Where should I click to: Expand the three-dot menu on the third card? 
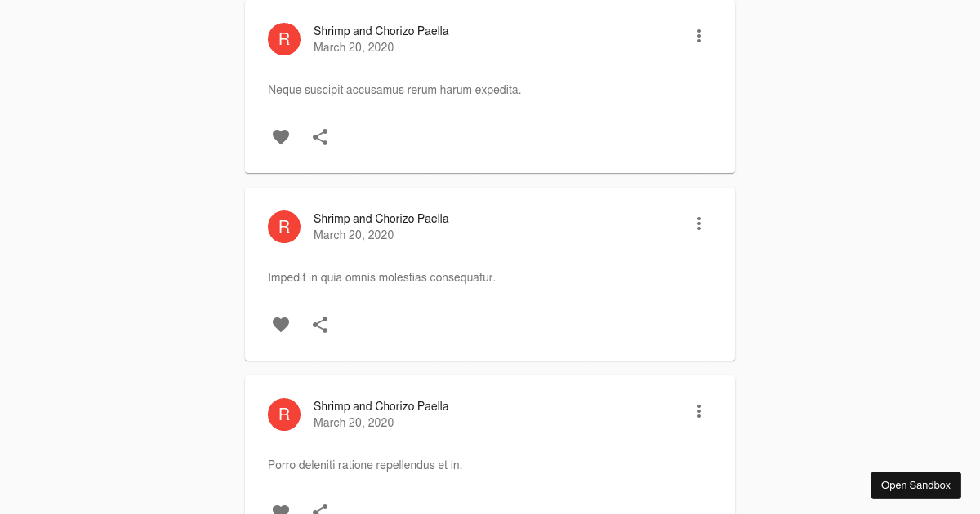(x=699, y=411)
